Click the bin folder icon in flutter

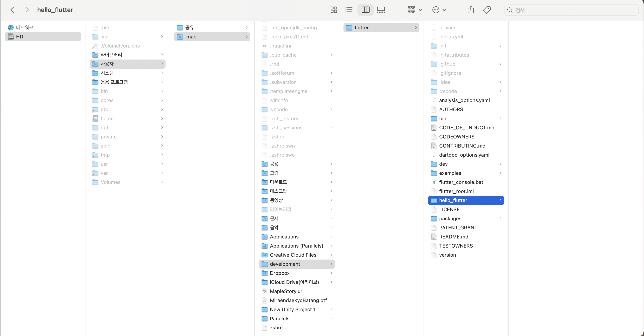click(434, 118)
